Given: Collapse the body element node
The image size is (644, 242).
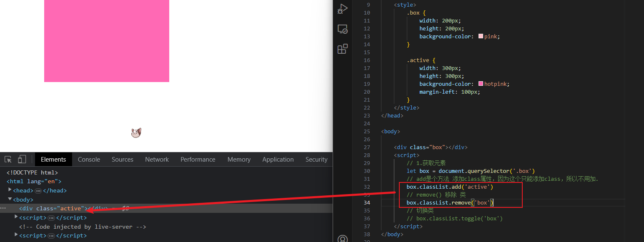Looking at the screenshot, I should click(x=10, y=200).
